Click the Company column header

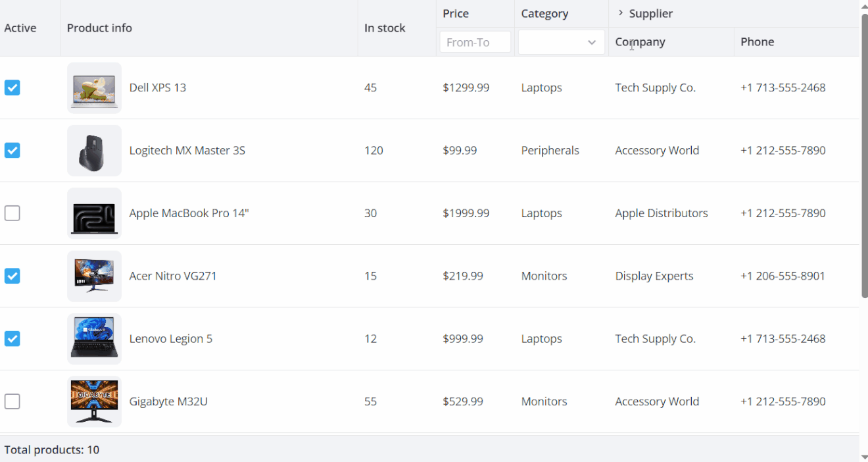coord(640,42)
